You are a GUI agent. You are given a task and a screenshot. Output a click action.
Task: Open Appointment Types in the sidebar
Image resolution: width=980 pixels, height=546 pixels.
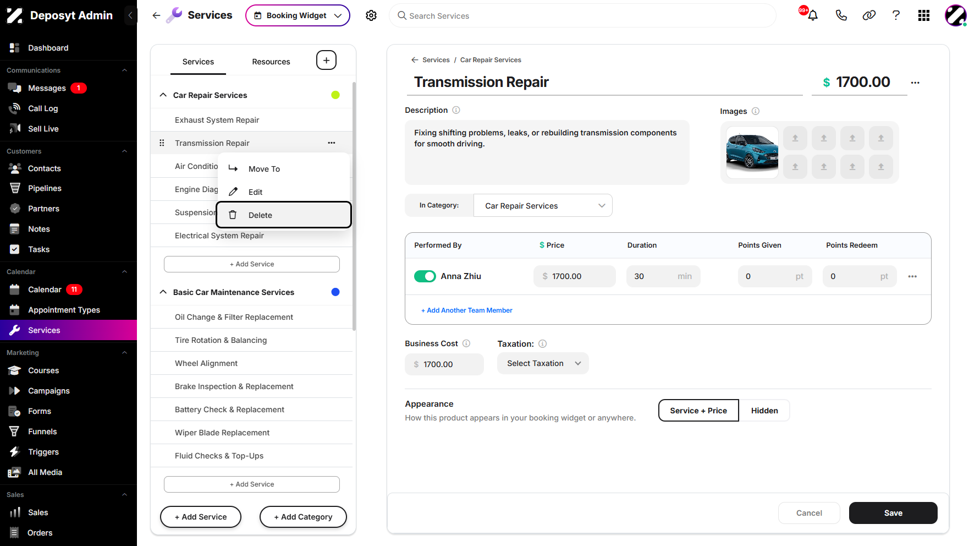click(x=64, y=310)
